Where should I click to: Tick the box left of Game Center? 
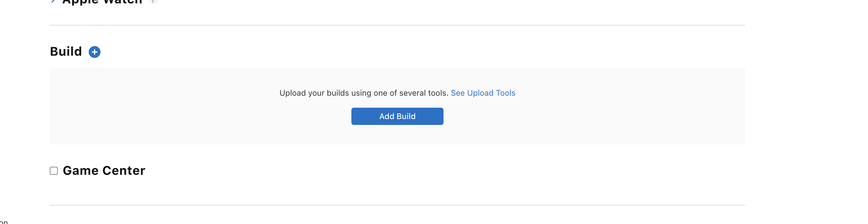[54, 171]
